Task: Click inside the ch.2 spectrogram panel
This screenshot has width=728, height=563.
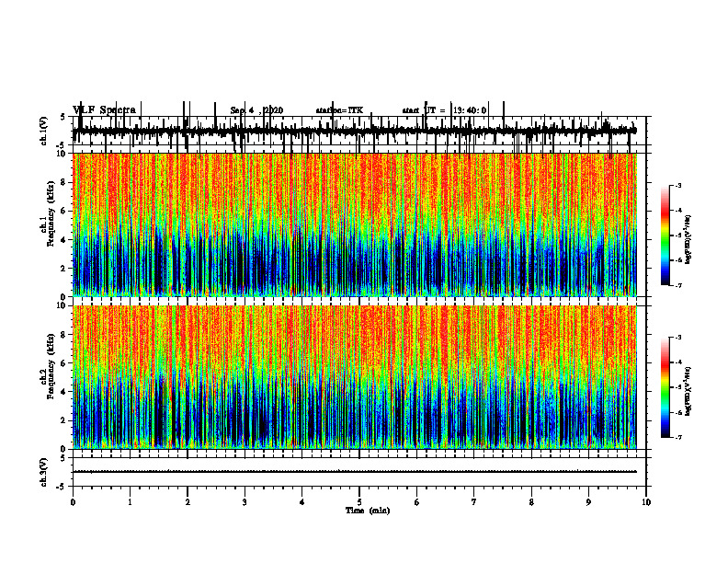Action: 354,377
